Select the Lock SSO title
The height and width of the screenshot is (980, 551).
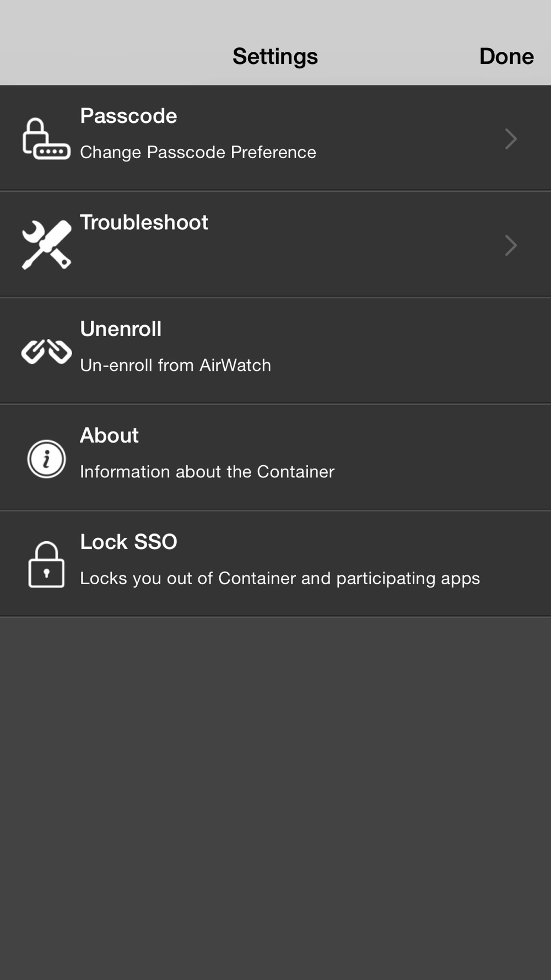[128, 541]
